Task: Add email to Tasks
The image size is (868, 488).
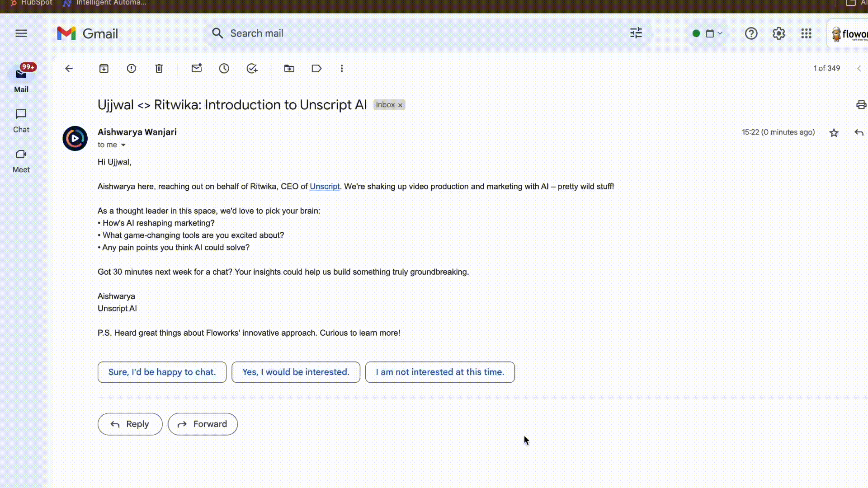Action: 252,69
